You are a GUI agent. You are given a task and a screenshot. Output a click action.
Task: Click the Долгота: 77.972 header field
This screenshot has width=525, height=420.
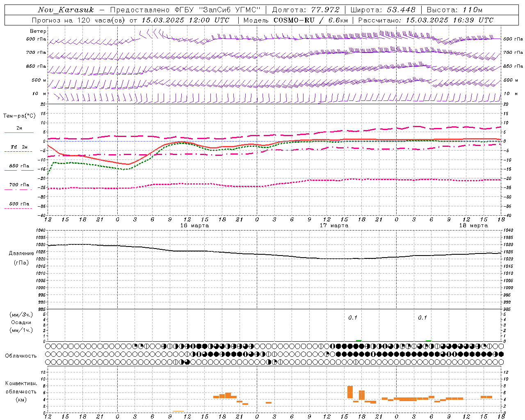pyautogui.click(x=306, y=10)
